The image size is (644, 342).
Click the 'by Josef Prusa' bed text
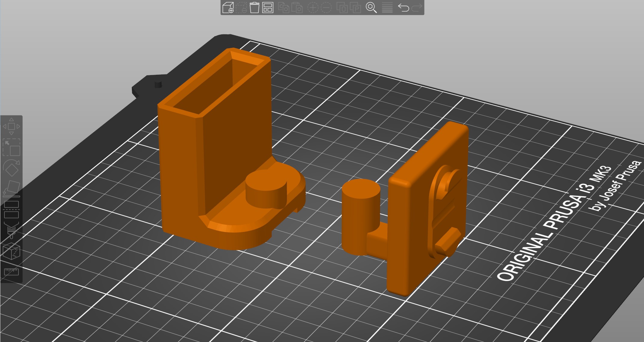(x=615, y=186)
